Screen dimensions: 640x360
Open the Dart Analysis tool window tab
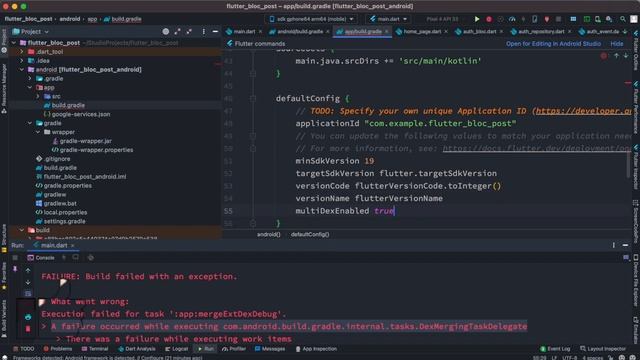(x=137, y=349)
